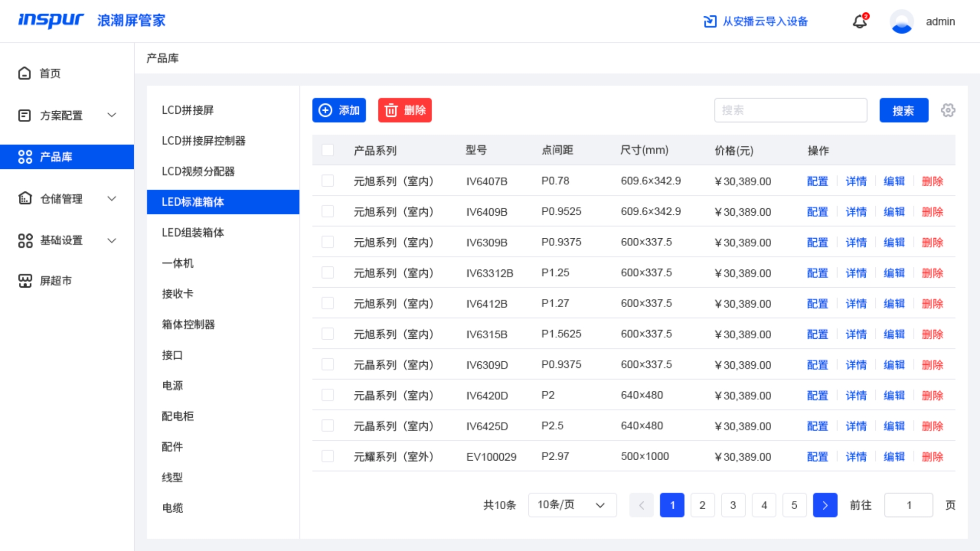980x551 pixels.
Task: Open 详情 for IV6409B row
Action: [856, 212]
